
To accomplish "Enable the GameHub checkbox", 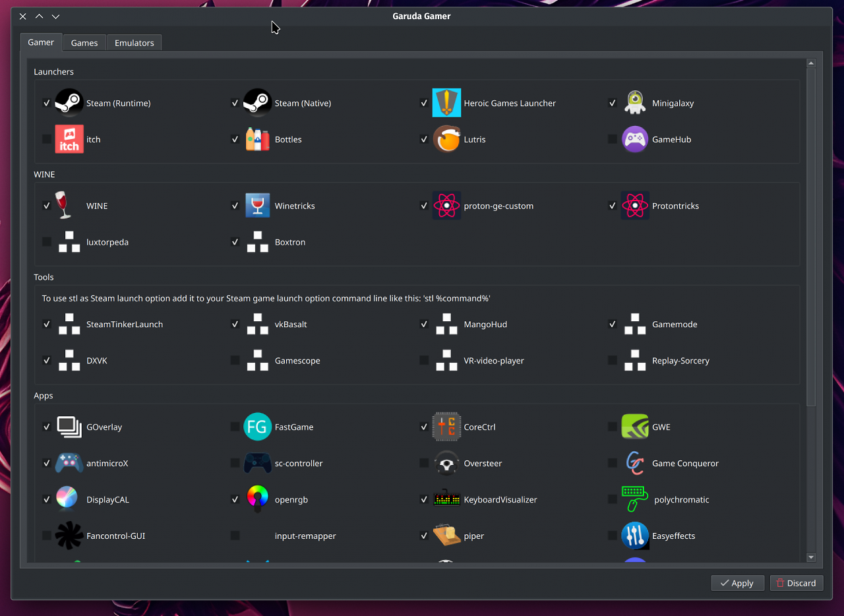I will point(613,139).
